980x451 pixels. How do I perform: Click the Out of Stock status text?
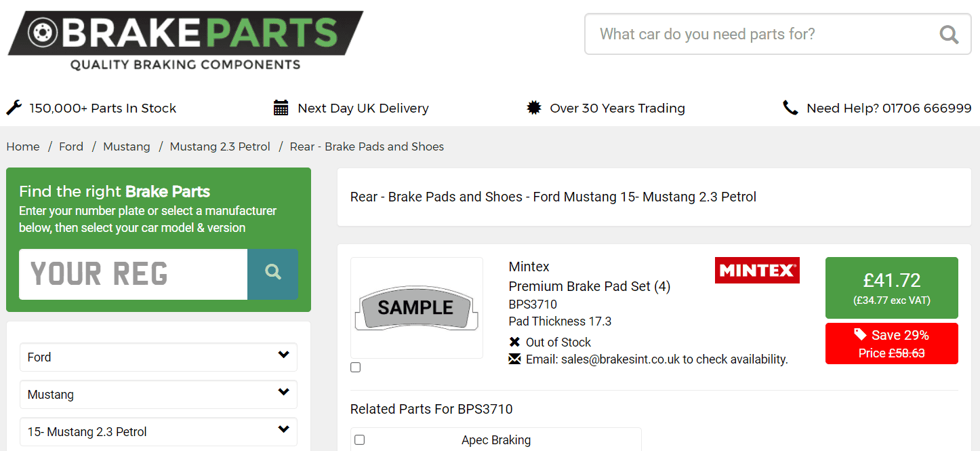(558, 342)
